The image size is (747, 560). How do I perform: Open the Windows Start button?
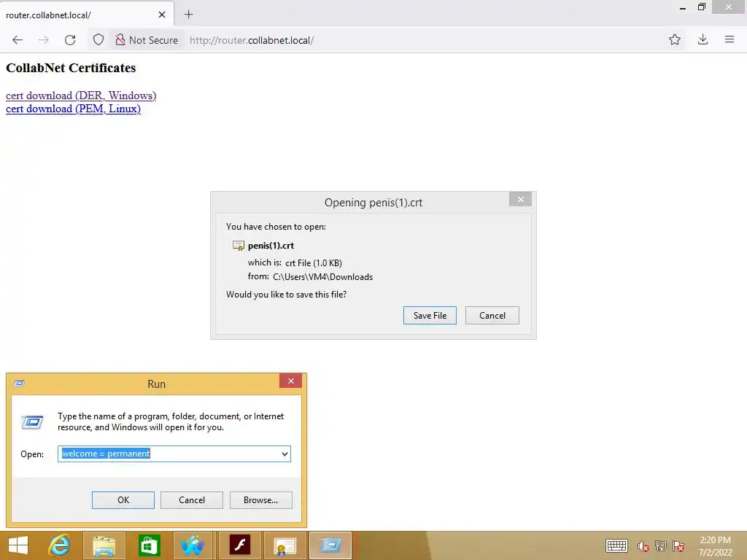[x=18, y=545]
